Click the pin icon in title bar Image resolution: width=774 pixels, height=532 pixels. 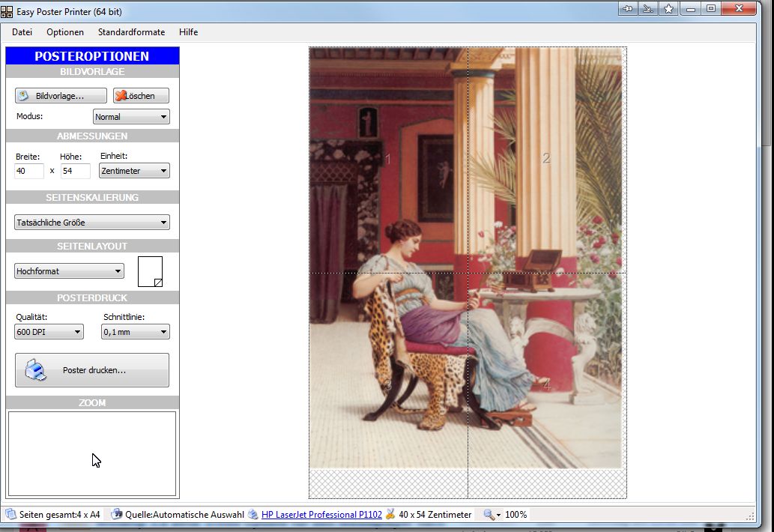[628, 8]
